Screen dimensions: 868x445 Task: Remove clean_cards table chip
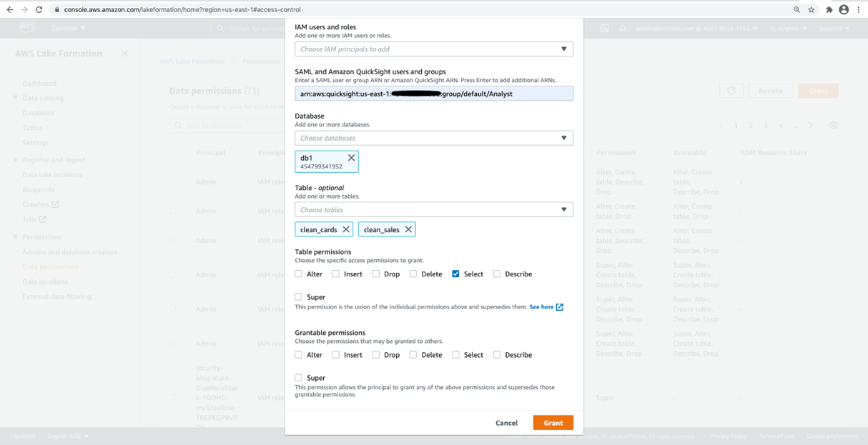(x=346, y=229)
